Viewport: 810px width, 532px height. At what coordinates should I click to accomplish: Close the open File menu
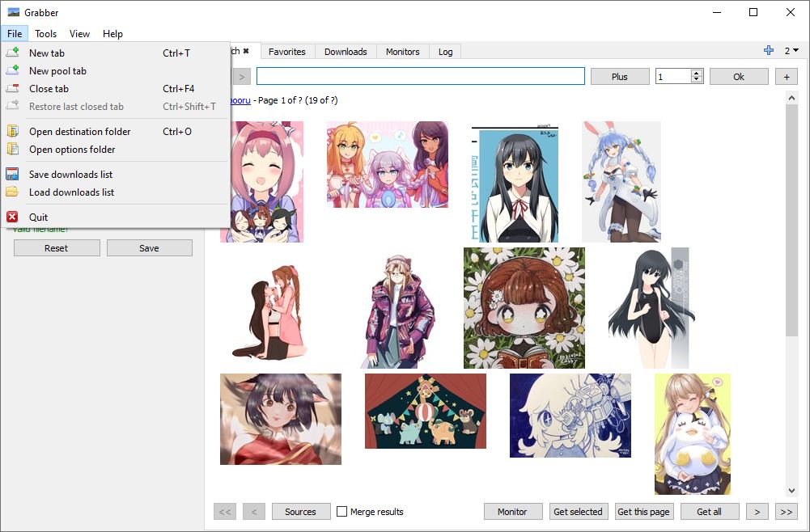(x=15, y=33)
